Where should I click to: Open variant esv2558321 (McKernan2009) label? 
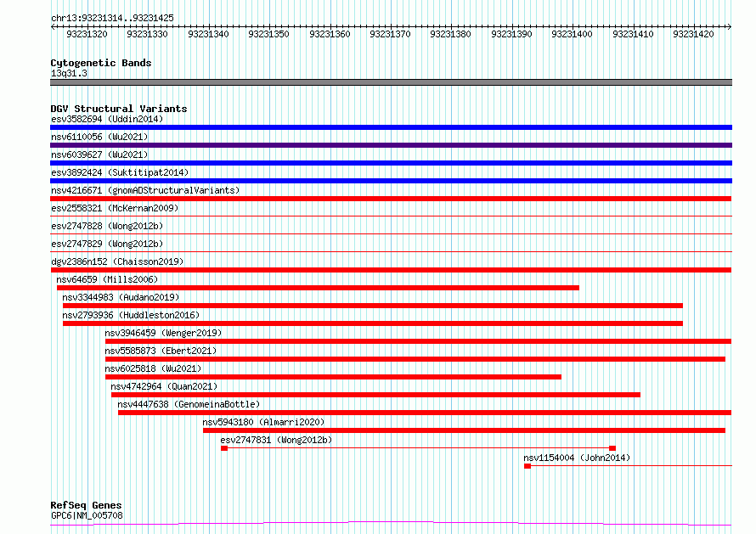(x=115, y=208)
